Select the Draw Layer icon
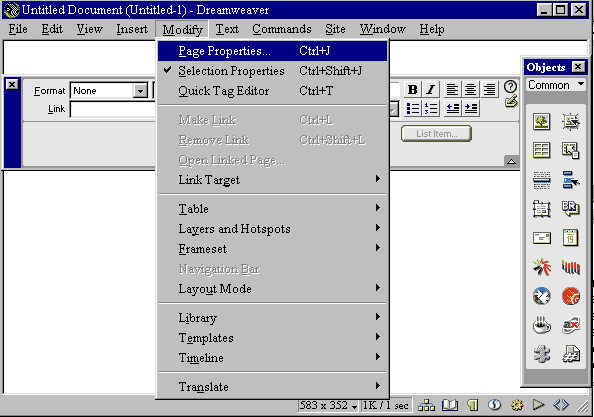 point(542,209)
